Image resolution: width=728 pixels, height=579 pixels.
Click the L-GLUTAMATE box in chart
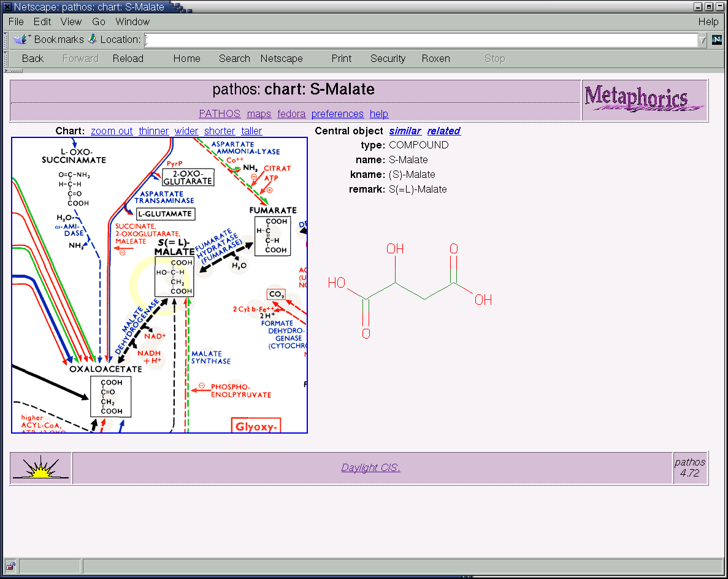166,213
